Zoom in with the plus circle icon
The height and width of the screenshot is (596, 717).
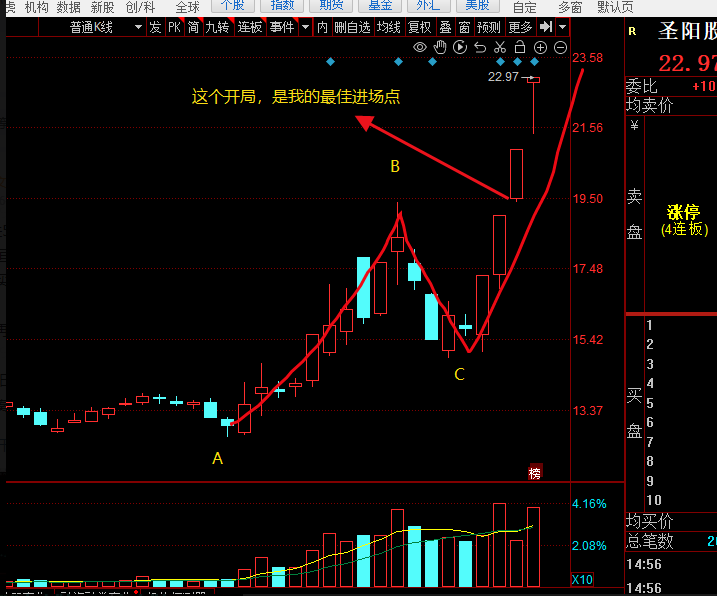pos(541,47)
